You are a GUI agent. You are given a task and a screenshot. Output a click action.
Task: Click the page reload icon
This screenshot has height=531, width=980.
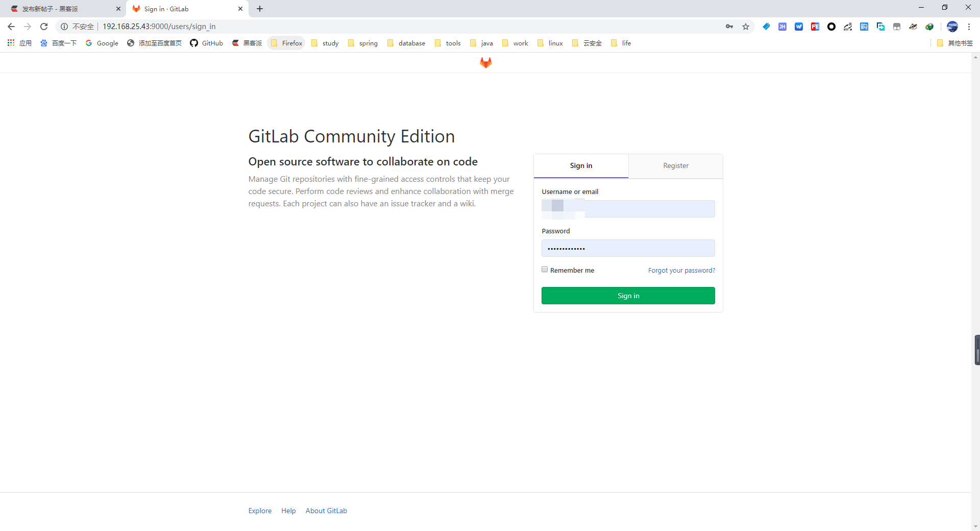pyautogui.click(x=43, y=27)
